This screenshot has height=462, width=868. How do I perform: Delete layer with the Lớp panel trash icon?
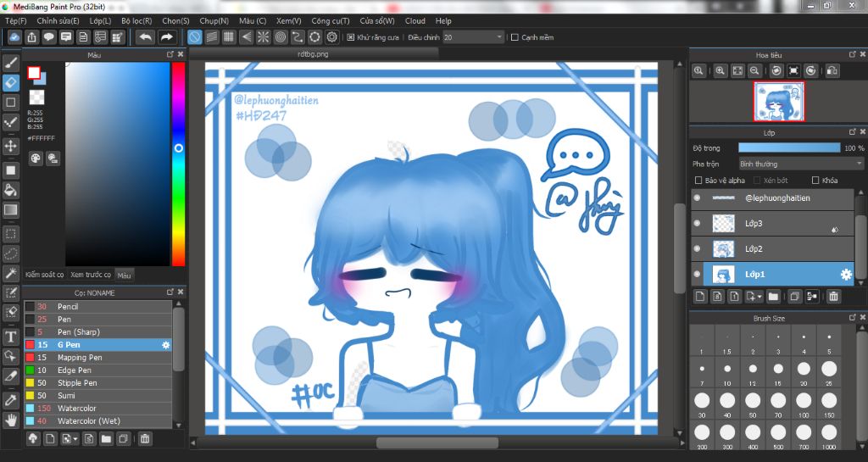click(x=833, y=297)
